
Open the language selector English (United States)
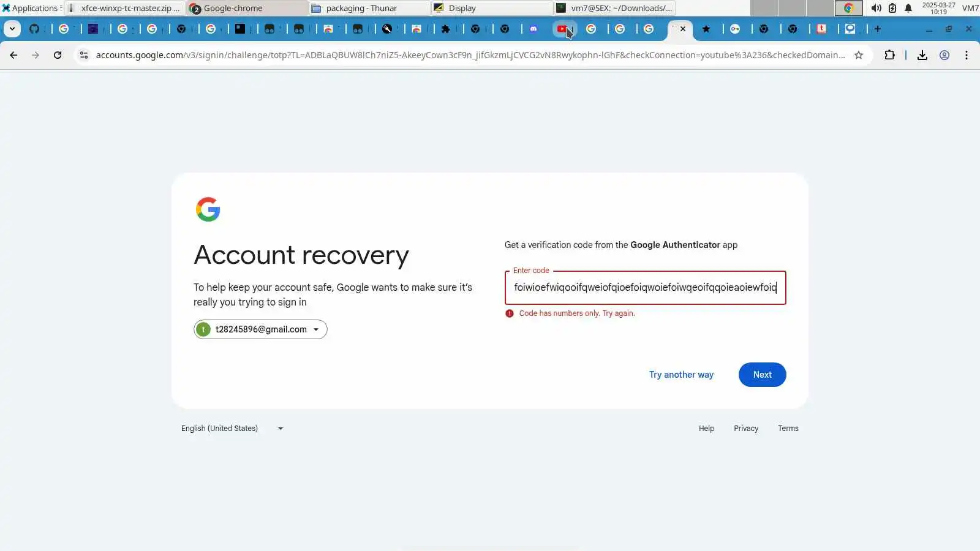point(233,429)
